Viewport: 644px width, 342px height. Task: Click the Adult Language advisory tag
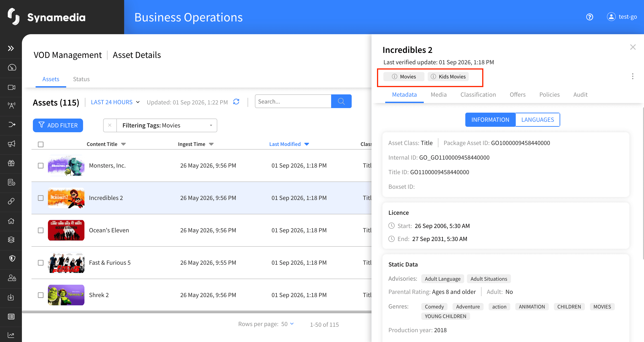coord(442,279)
